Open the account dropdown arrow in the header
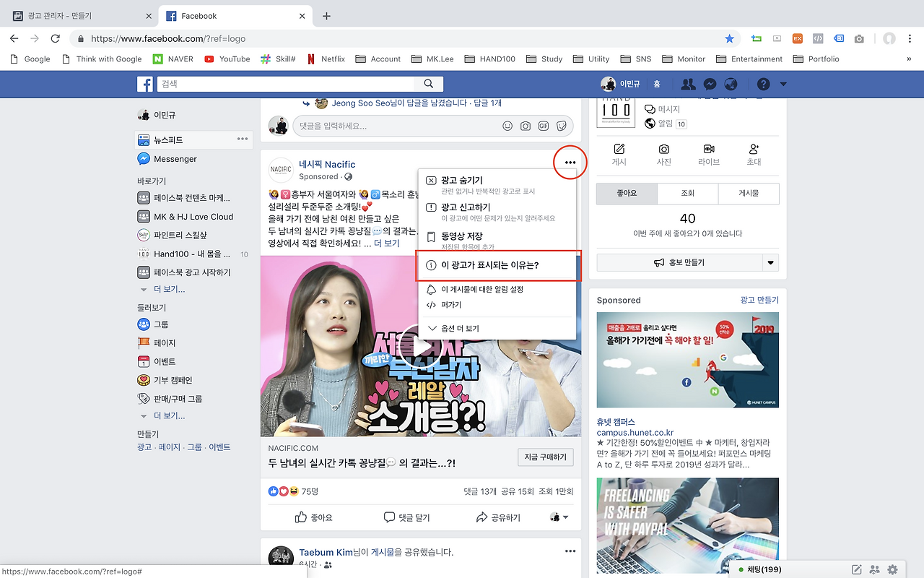924x578 pixels. click(x=783, y=85)
